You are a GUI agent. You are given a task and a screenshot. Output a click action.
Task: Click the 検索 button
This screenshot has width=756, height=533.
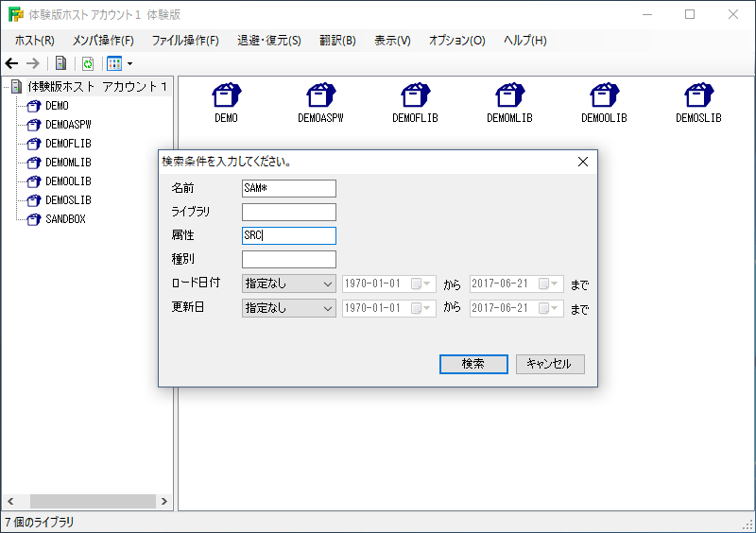(x=473, y=364)
